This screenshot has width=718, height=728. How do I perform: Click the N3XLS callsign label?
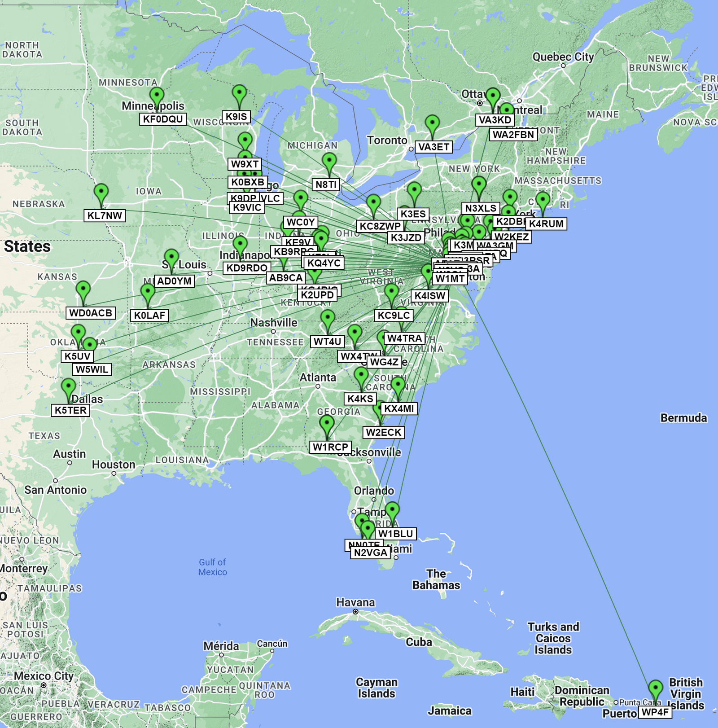[481, 208]
